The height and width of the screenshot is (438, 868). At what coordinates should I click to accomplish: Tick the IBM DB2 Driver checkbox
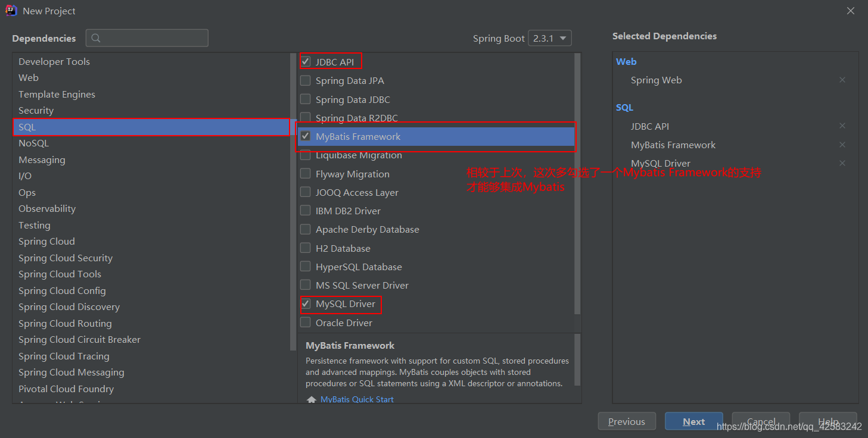click(x=306, y=211)
